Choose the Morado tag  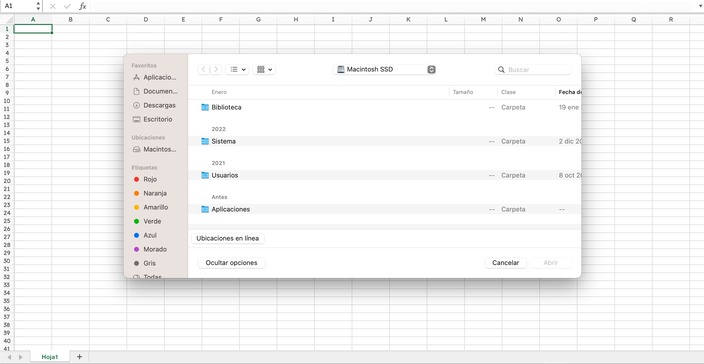pos(150,249)
